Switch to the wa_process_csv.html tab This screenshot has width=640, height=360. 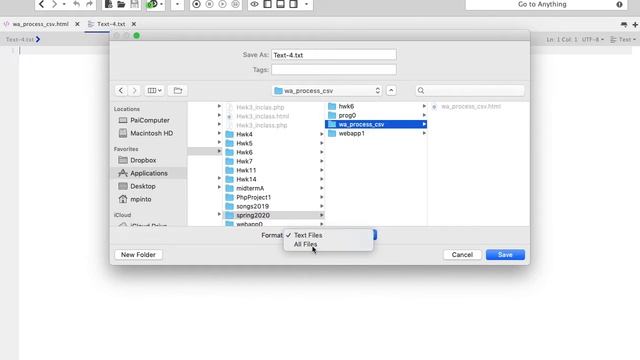click(x=40, y=24)
